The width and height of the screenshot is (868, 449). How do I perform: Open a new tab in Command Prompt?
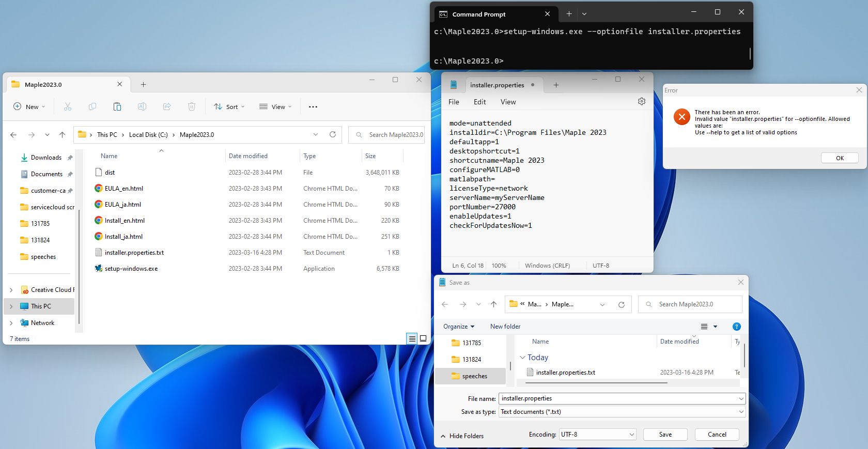coord(569,14)
